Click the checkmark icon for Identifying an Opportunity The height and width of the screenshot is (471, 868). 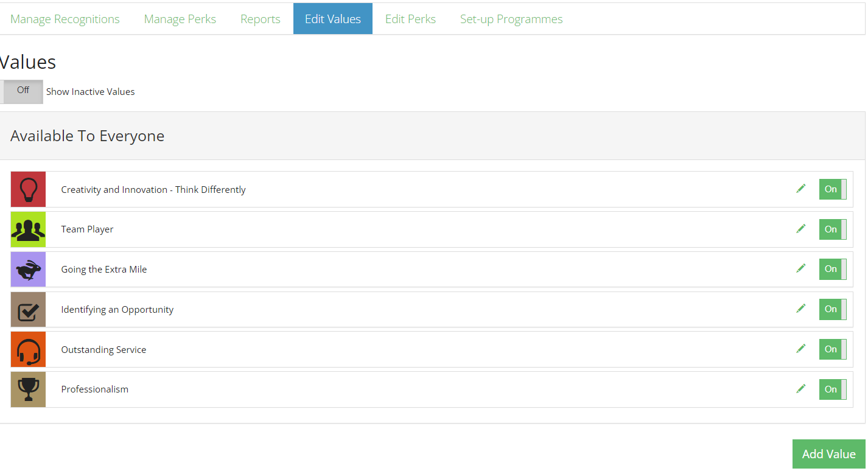28,309
